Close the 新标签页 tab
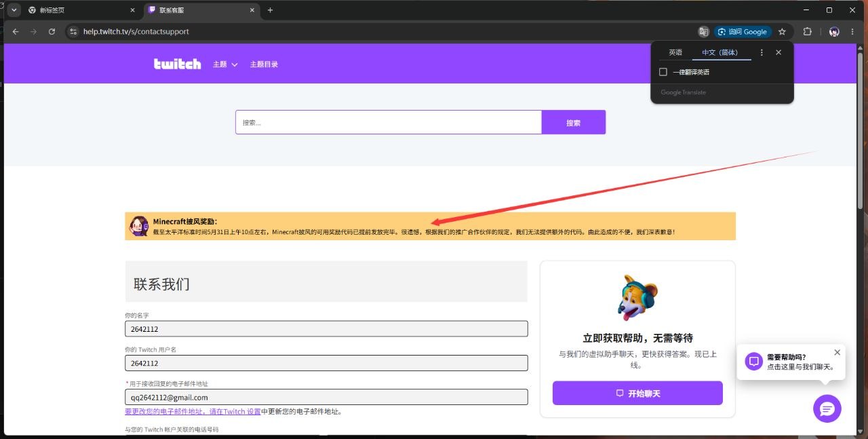 pyautogui.click(x=132, y=10)
